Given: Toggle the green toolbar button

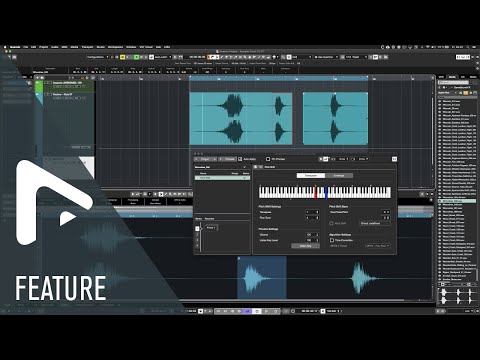Looking at the screenshot, I should [x=136, y=57].
